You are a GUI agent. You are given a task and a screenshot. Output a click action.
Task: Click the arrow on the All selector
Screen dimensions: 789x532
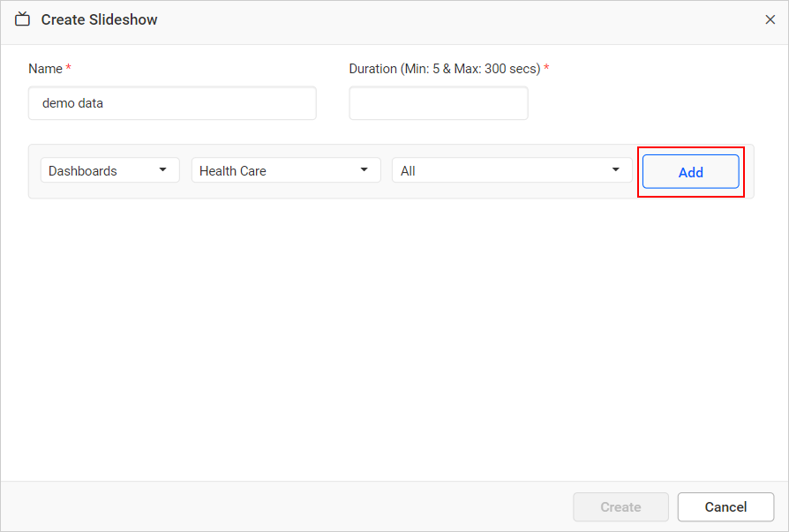[x=616, y=169]
